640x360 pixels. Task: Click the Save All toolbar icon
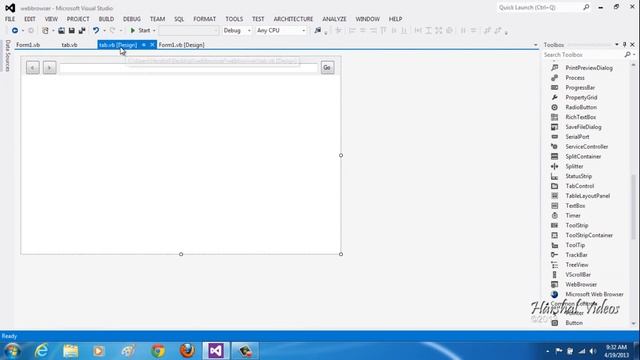tap(82, 31)
